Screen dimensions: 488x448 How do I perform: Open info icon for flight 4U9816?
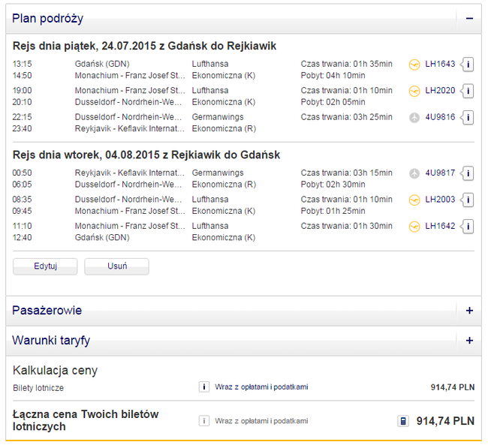tap(467, 118)
